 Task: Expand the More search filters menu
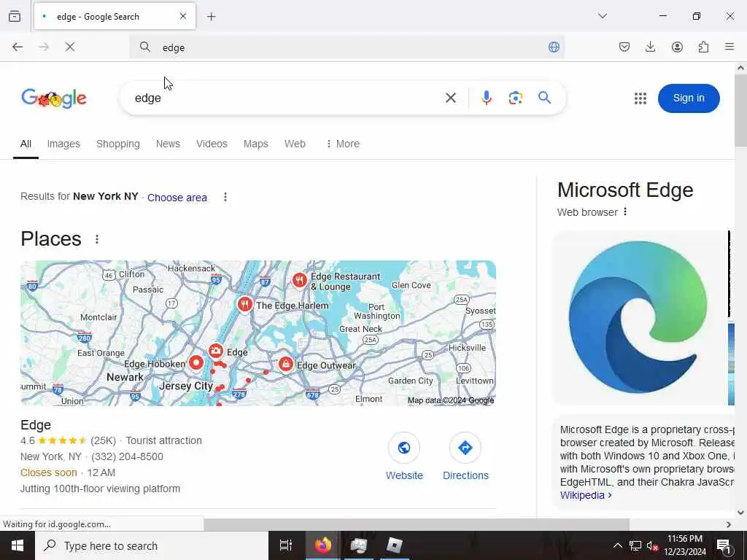pyautogui.click(x=343, y=144)
